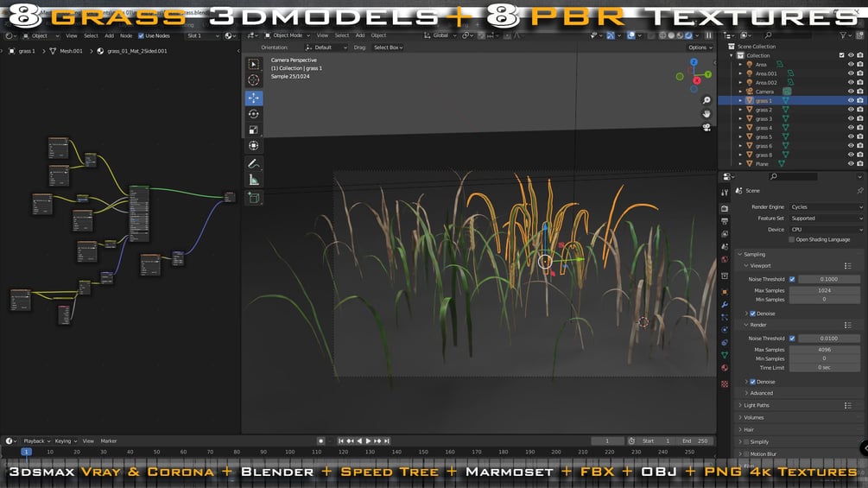Screen dimensions: 868x488
Task: Switch to rendered viewport shading
Action: [x=688, y=35]
